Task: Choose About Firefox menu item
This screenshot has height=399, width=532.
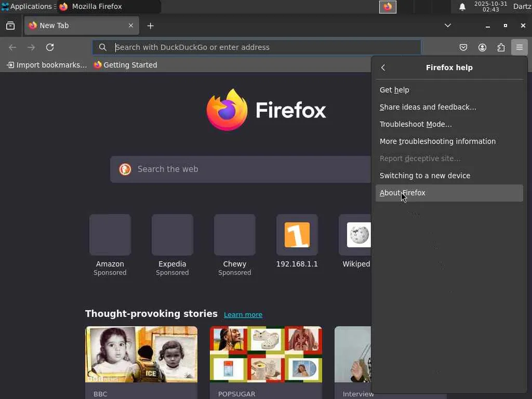Action: (x=449, y=193)
